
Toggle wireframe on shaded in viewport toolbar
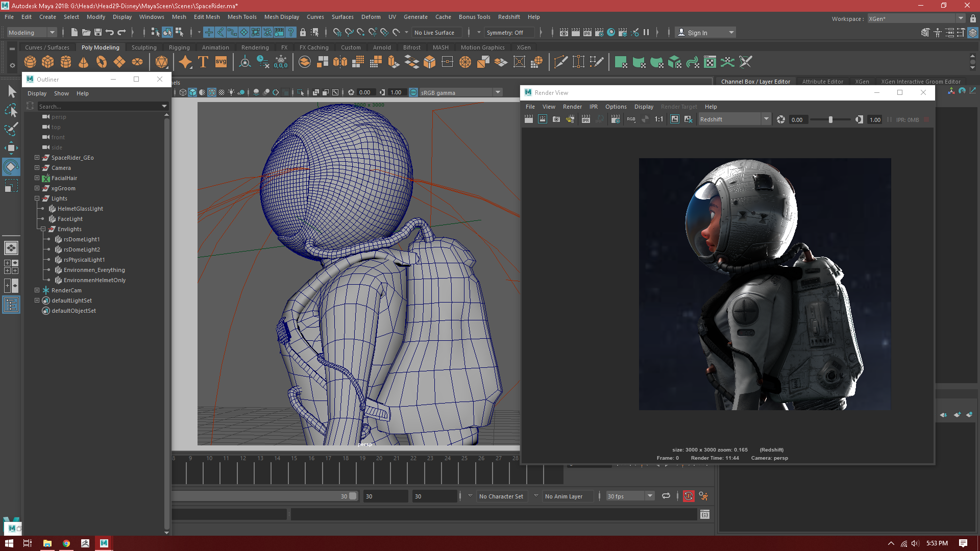click(212, 92)
